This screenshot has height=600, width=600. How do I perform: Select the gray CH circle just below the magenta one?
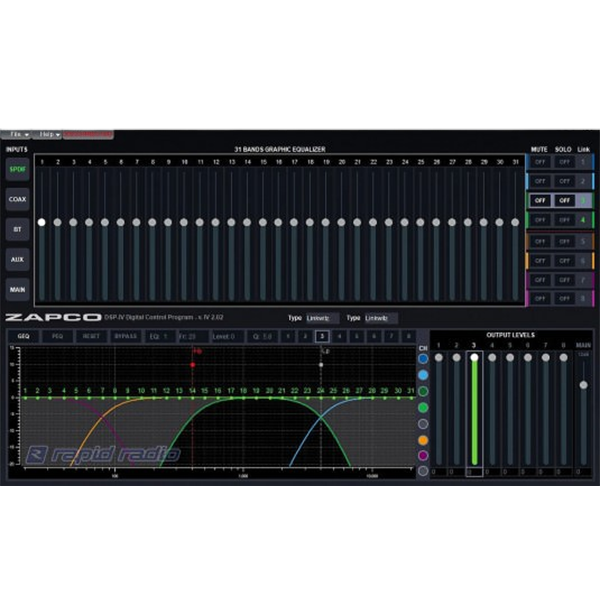point(423,471)
